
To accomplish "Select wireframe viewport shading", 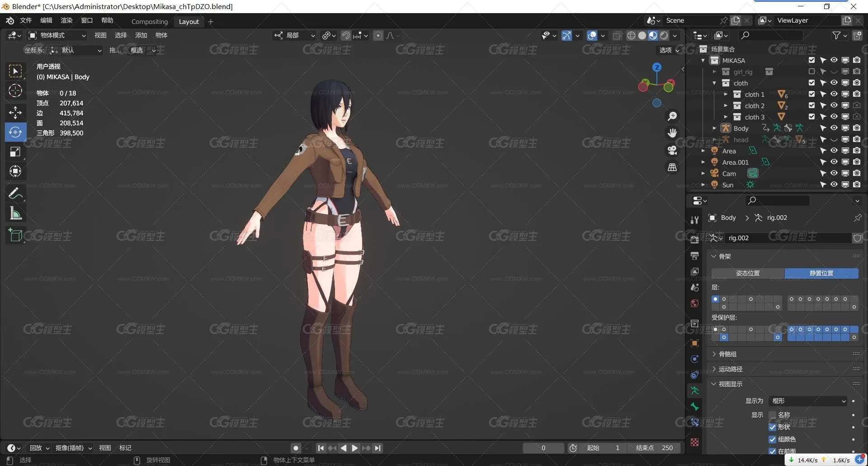I will tap(632, 35).
